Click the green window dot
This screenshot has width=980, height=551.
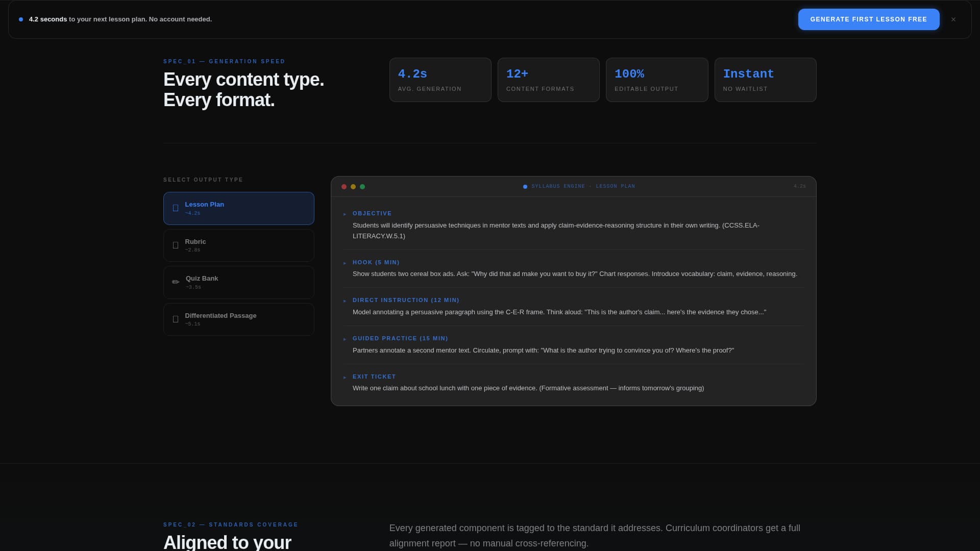[x=362, y=187]
